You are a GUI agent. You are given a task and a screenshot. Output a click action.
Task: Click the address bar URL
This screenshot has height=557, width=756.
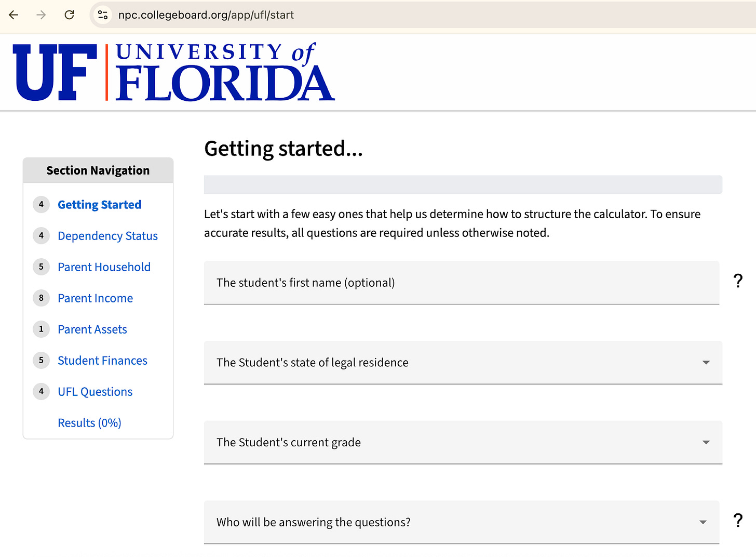pos(206,15)
